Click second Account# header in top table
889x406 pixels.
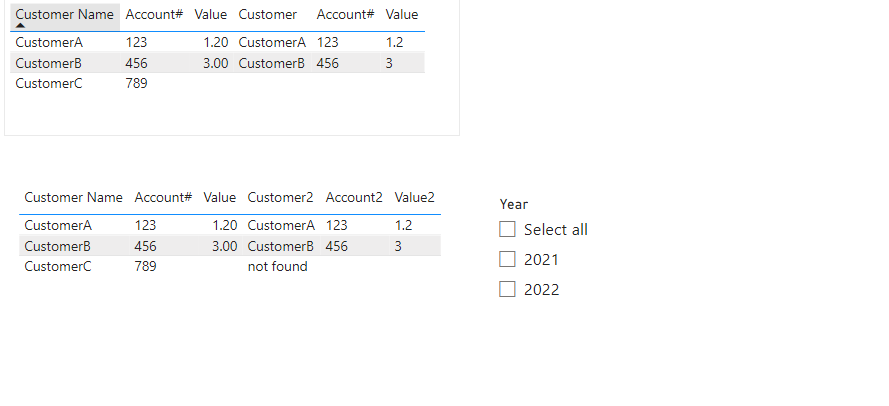click(345, 14)
